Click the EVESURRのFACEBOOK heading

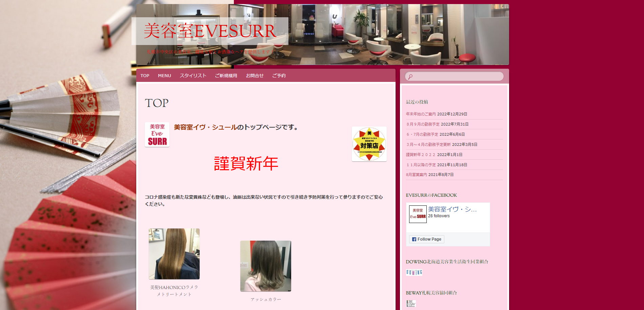431,195
